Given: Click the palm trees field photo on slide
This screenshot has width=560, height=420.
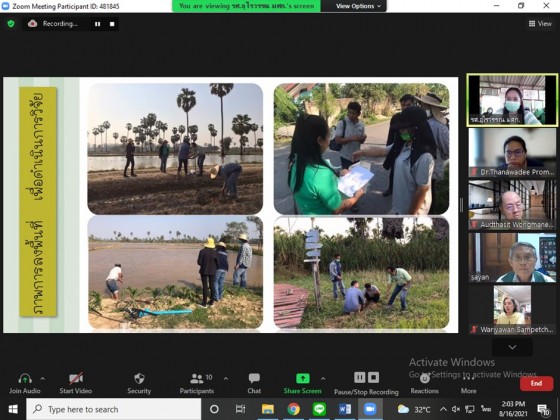Looking at the screenshot, I should 175,149.
